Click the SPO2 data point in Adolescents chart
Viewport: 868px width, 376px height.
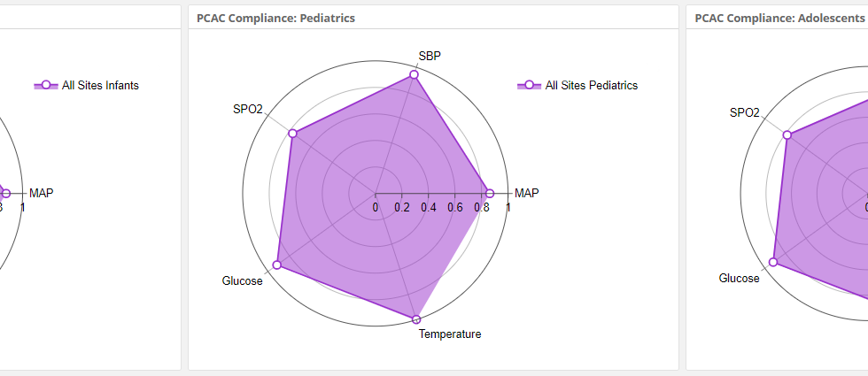click(787, 134)
